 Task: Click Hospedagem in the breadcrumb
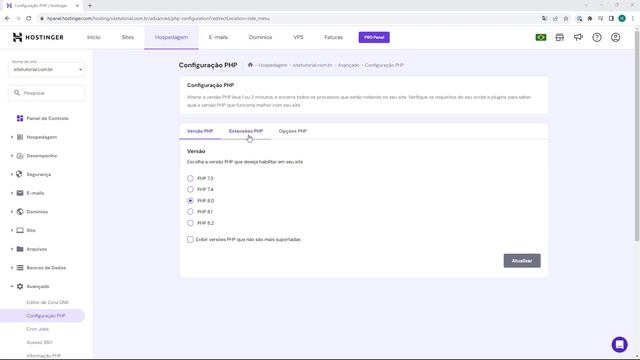pyautogui.click(x=273, y=65)
